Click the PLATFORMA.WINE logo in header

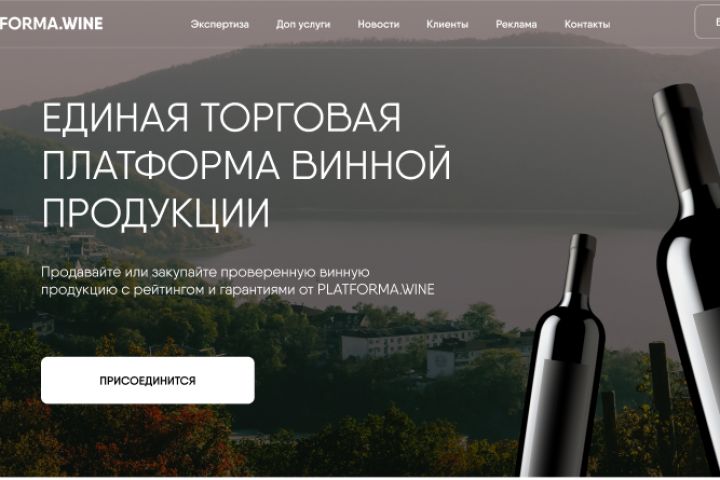click(51, 23)
